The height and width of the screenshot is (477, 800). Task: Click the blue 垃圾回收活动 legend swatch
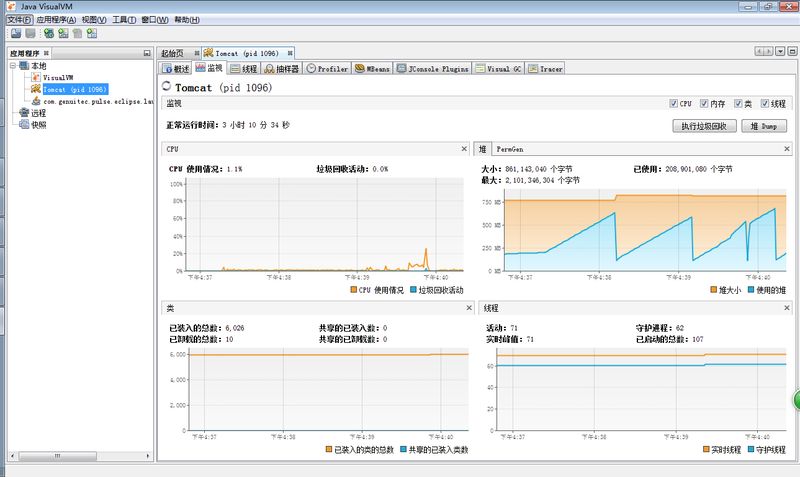tap(414, 289)
